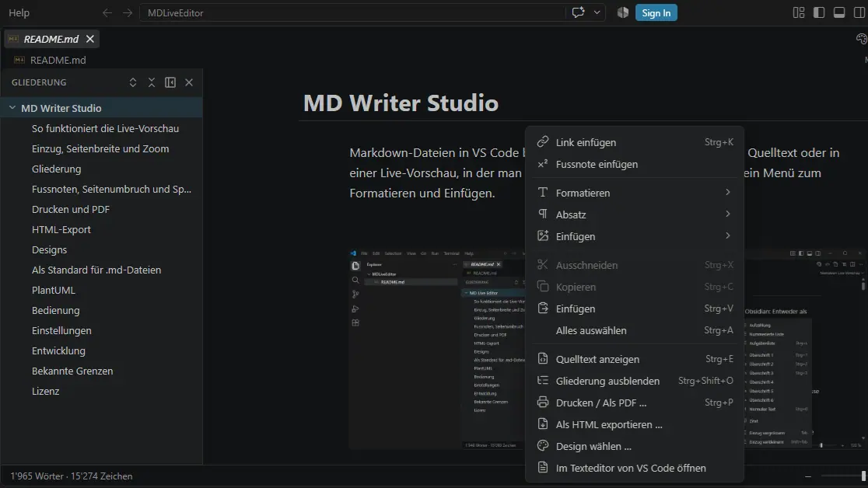868x488 pixels.
Task: Choose 'Drucken / Als PDF ...' entry
Action: coord(635,403)
